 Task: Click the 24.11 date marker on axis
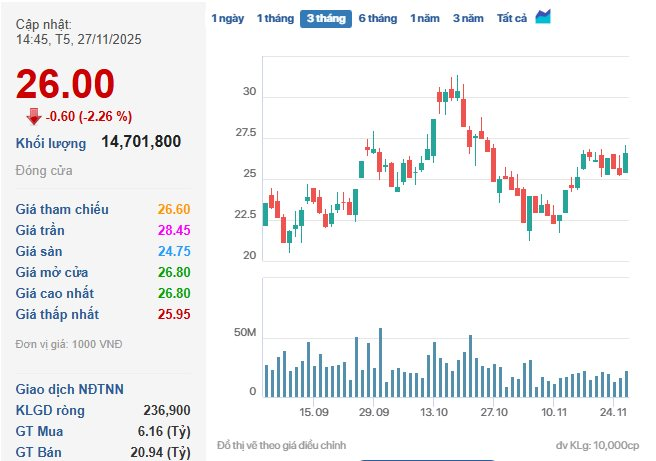[x=613, y=412]
